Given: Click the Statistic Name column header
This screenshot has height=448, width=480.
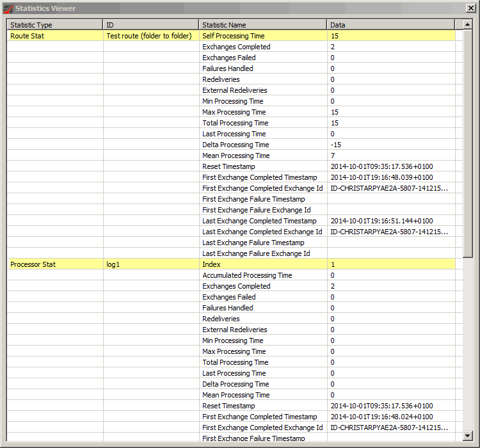Looking at the screenshot, I should (x=262, y=25).
